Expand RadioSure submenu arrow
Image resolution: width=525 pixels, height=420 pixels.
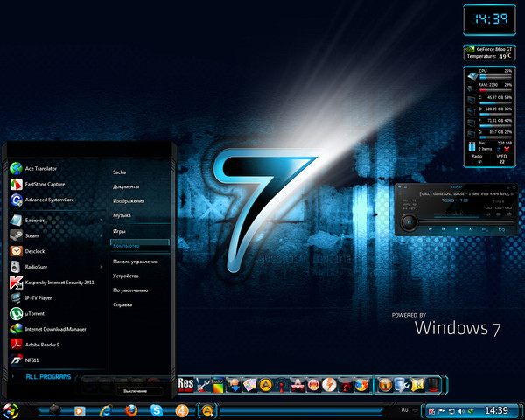pos(101,267)
